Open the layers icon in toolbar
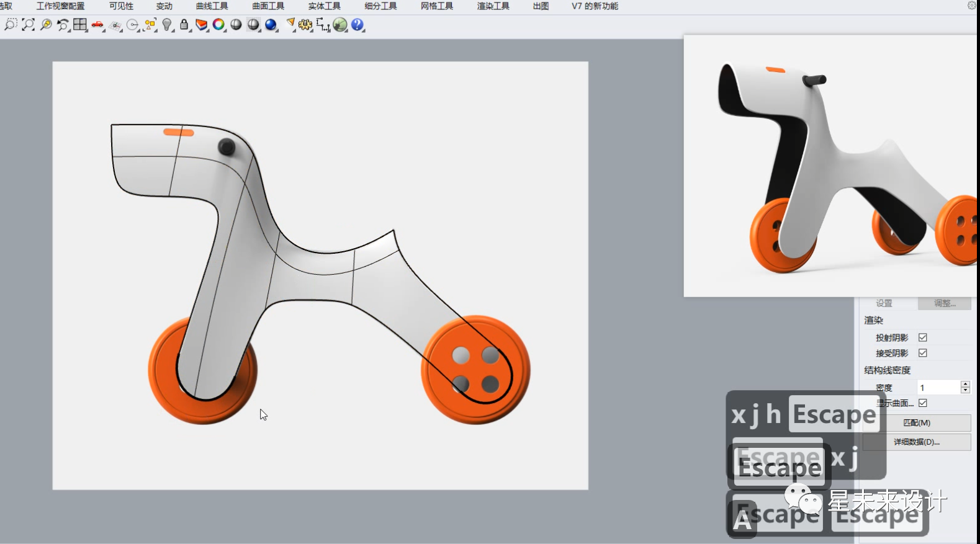The width and height of the screenshot is (980, 544). [x=202, y=25]
